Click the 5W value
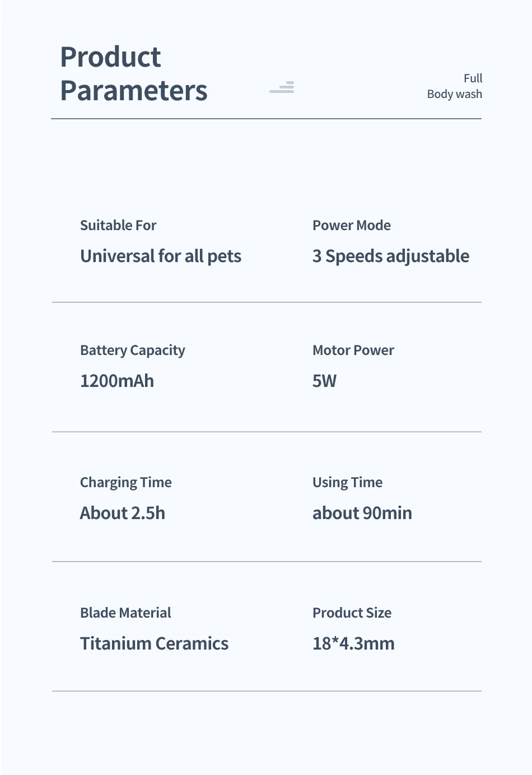Image resolution: width=532 pixels, height=775 pixels. coord(324,381)
